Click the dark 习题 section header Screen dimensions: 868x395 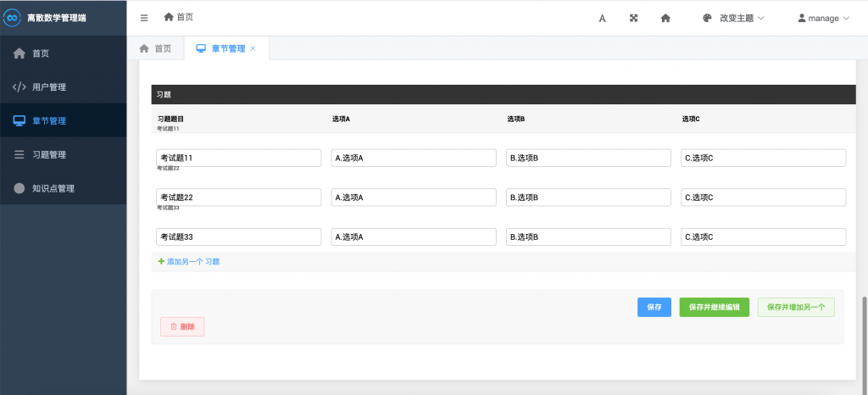pos(504,95)
